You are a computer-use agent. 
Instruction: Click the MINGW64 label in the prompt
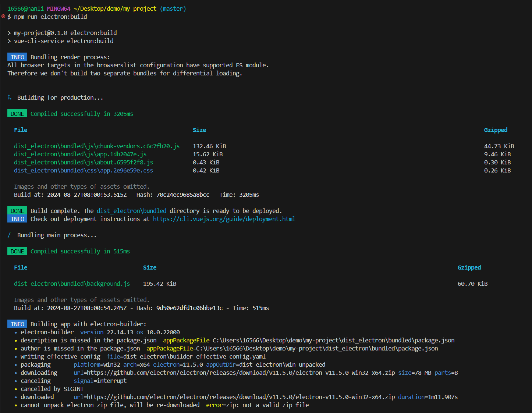(58, 8)
